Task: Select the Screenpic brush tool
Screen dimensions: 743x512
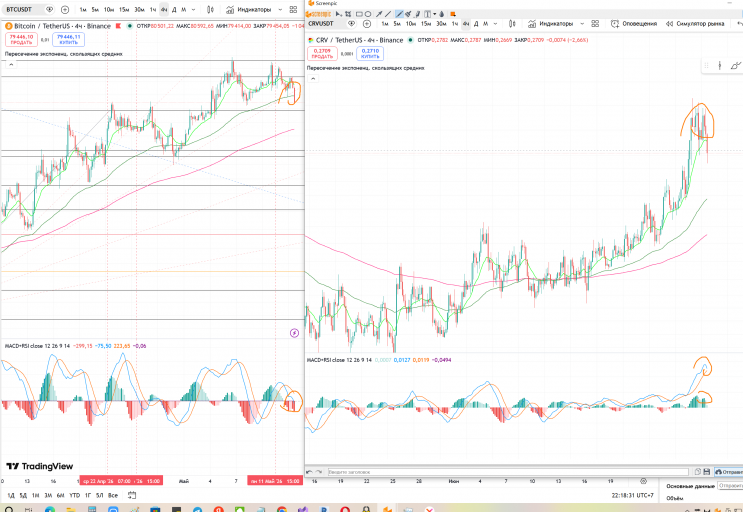Action: [x=408, y=14]
